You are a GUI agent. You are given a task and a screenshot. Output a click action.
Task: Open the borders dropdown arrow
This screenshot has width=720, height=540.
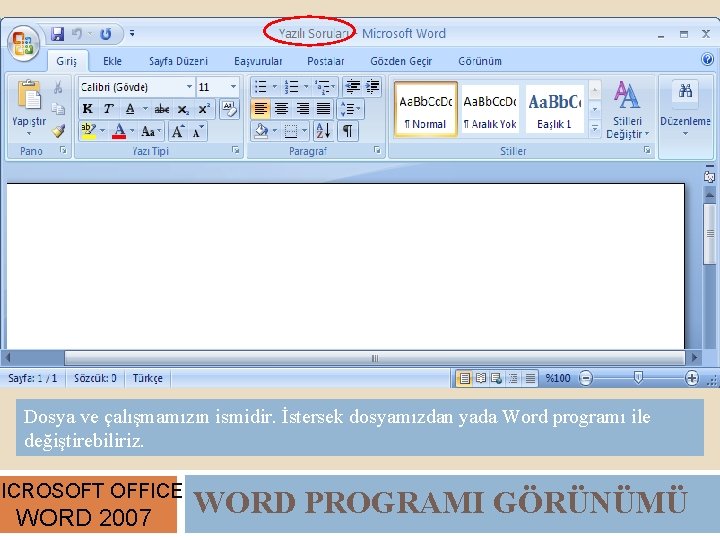304,131
